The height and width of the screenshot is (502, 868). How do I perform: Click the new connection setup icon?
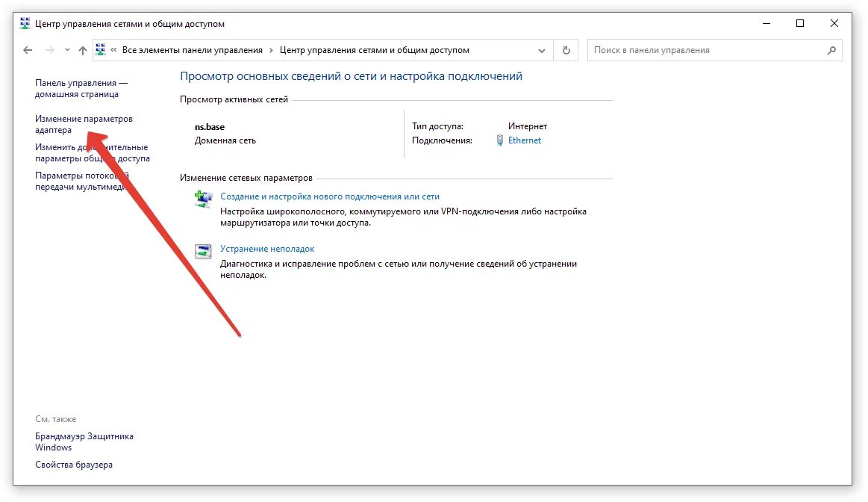coord(203,199)
